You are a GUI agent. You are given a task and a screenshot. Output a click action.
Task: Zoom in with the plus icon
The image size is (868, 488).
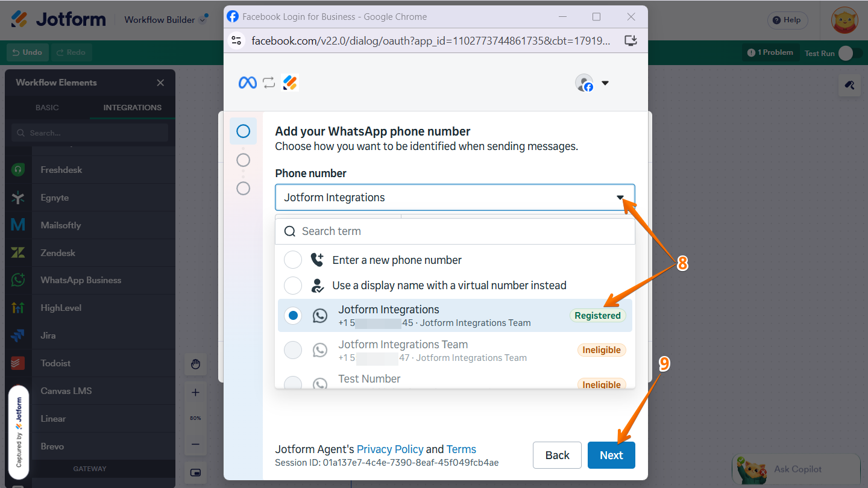(195, 392)
